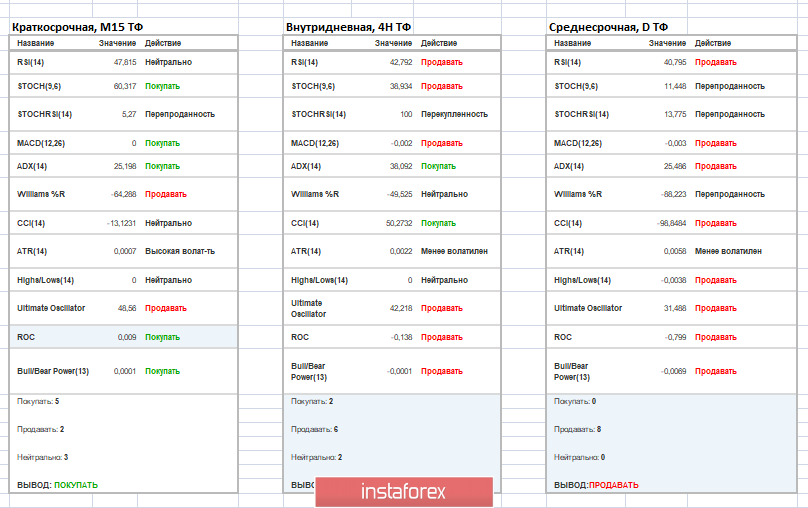This screenshot has height=508, width=808.
Task: Select ADX(14) value 25,486
Action: [675, 166]
